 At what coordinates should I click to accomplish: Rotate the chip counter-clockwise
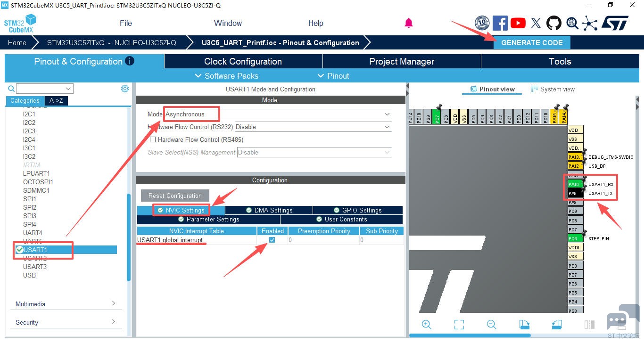click(557, 324)
